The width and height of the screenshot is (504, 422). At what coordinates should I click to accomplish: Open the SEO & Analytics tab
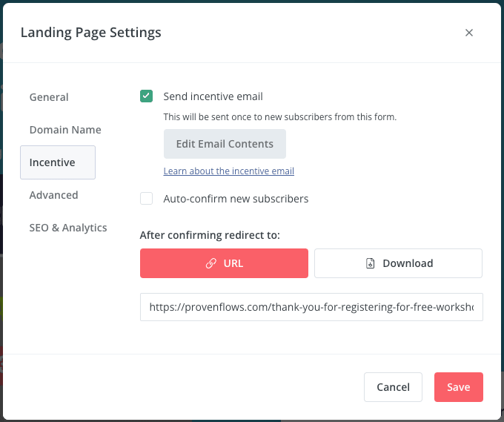point(68,228)
